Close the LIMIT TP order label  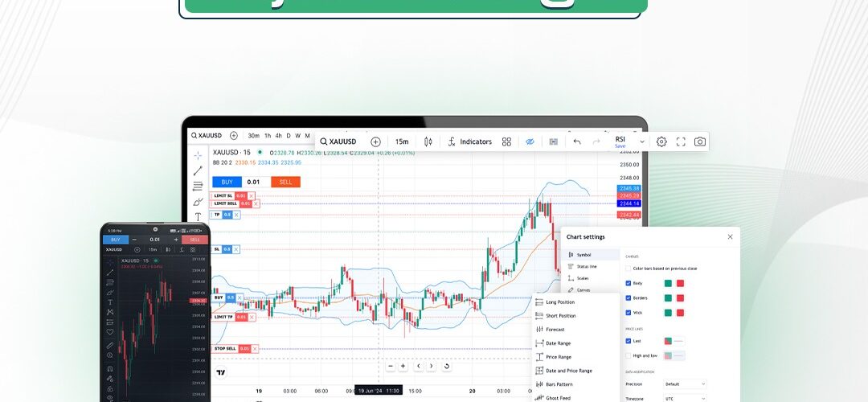[x=252, y=318]
